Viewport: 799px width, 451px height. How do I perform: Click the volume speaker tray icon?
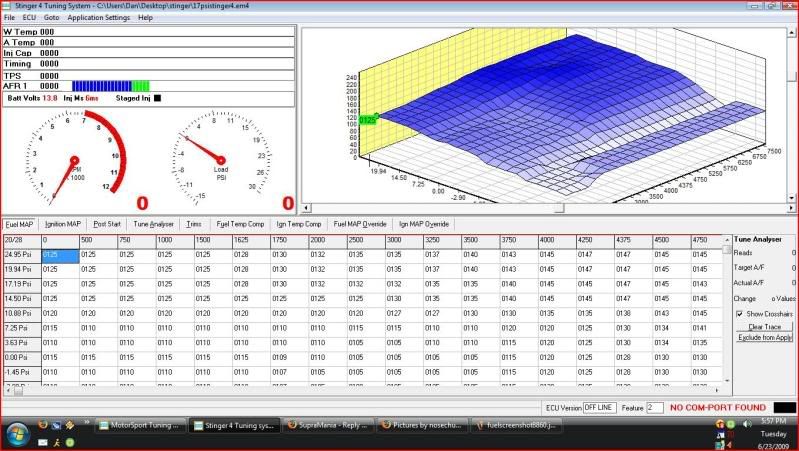pos(747,425)
